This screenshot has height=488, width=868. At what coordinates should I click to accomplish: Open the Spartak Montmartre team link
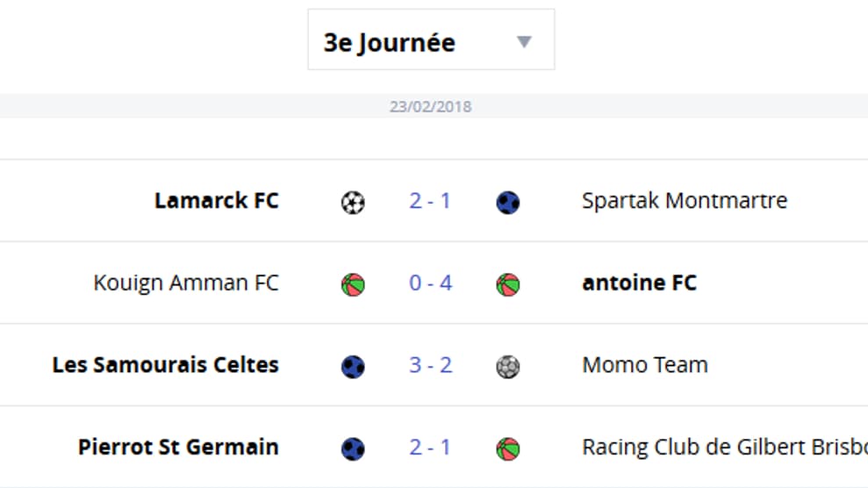(685, 201)
